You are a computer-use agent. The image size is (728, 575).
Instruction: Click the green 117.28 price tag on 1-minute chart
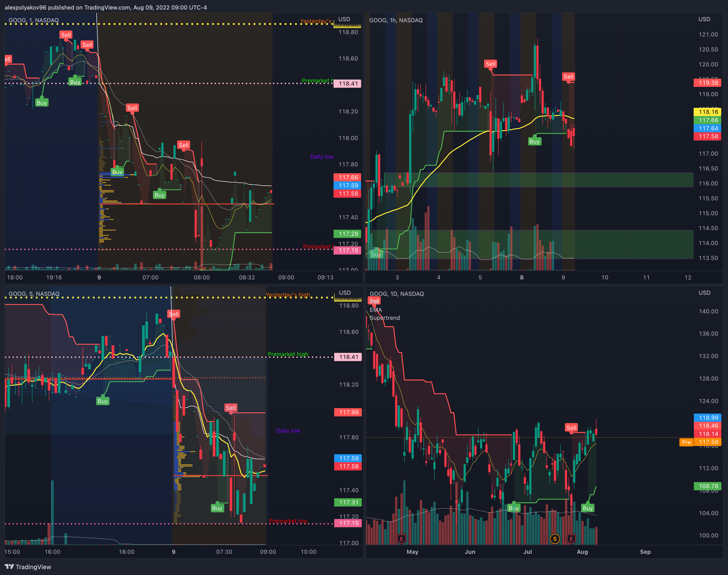347,234
